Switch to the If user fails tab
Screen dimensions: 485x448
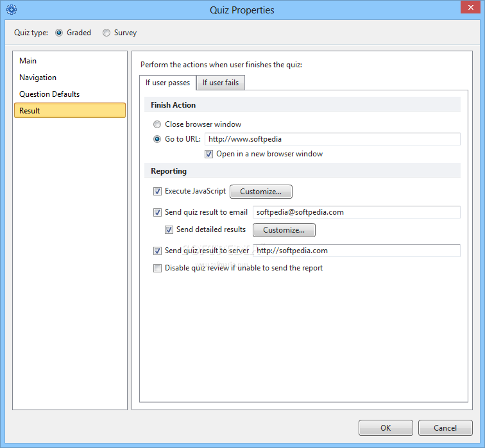click(221, 83)
